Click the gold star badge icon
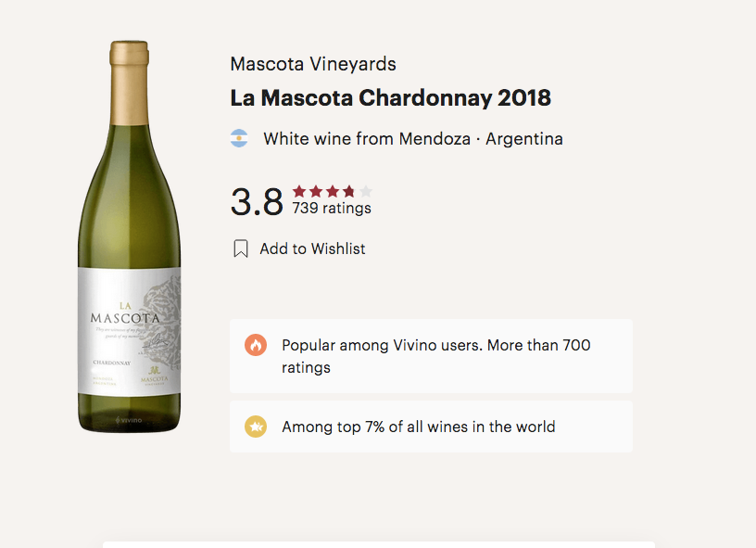This screenshot has height=548, width=756. [x=256, y=427]
